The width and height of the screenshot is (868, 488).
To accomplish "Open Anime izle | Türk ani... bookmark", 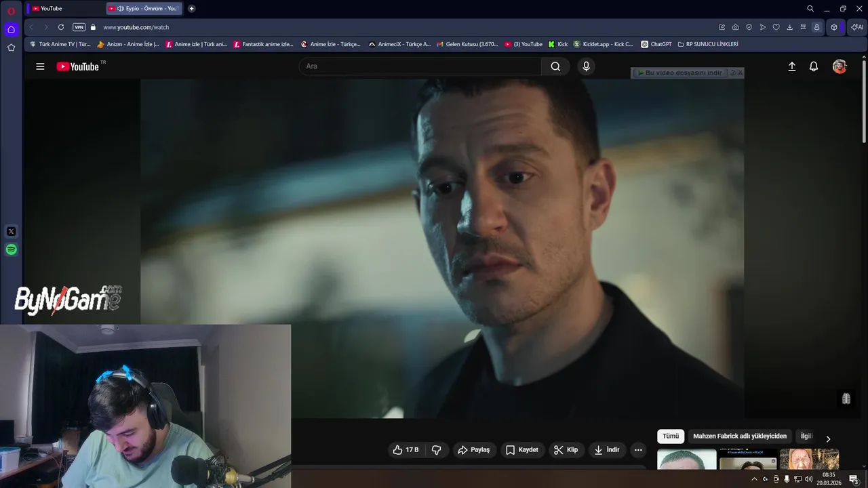I will pos(197,44).
